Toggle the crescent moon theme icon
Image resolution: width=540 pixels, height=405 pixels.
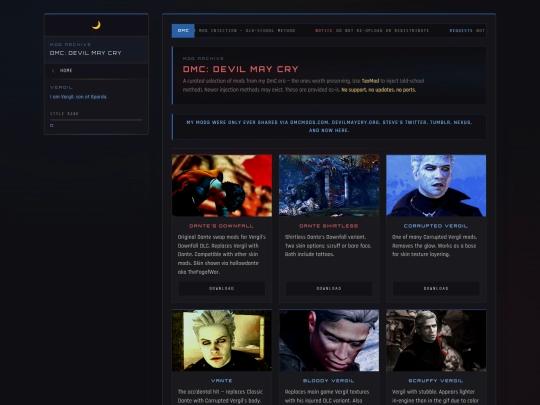pyautogui.click(x=96, y=25)
